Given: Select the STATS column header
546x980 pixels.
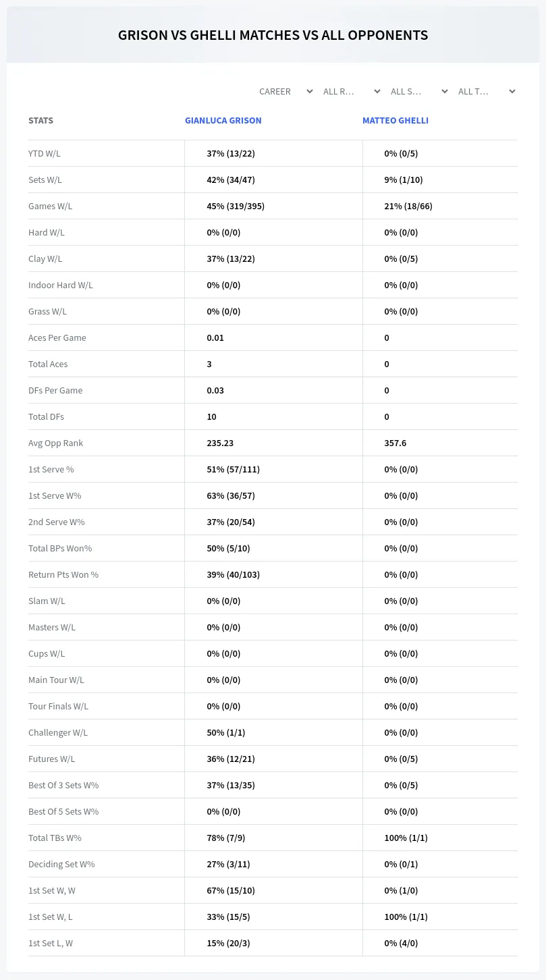Looking at the screenshot, I should [x=40, y=120].
